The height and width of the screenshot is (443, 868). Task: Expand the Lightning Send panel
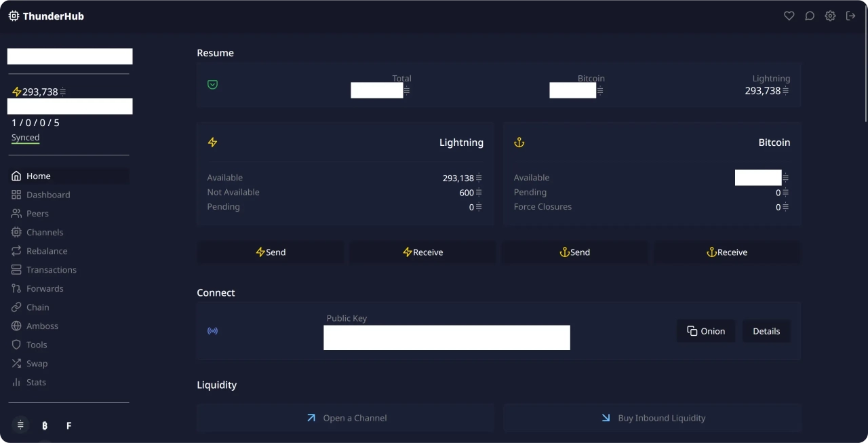point(271,252)
